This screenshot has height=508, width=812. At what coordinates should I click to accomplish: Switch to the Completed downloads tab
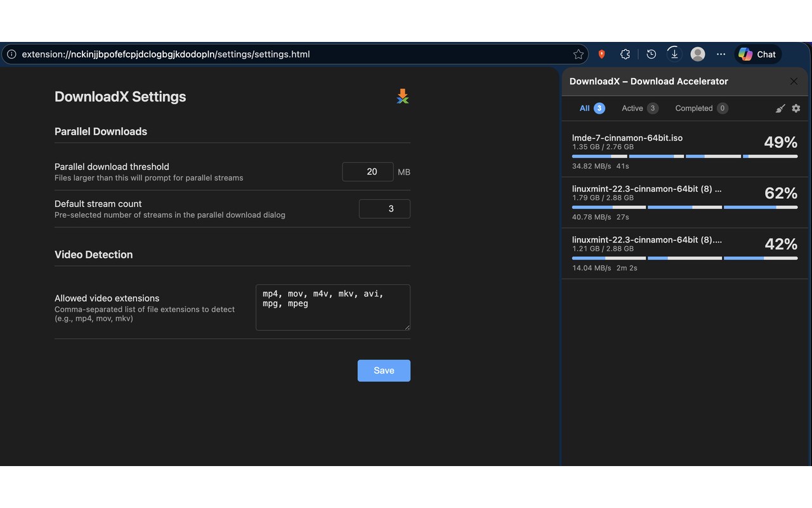[x=701, y=108]
